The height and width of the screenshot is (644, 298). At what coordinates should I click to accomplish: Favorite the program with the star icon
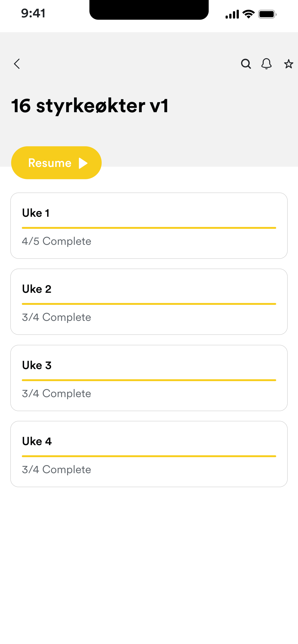288,64
